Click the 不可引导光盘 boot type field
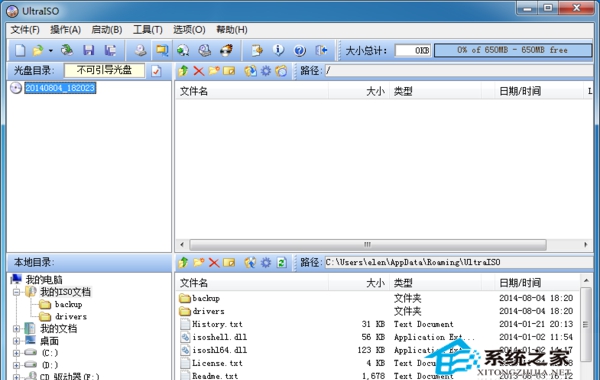 tap(104, 70)
